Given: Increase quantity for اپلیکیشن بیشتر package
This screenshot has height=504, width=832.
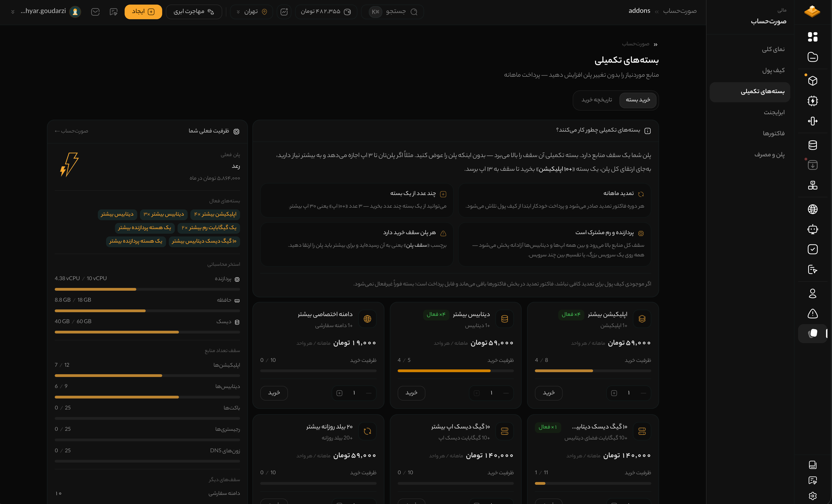Looking at the screenshot, I should tap(614, 393).
